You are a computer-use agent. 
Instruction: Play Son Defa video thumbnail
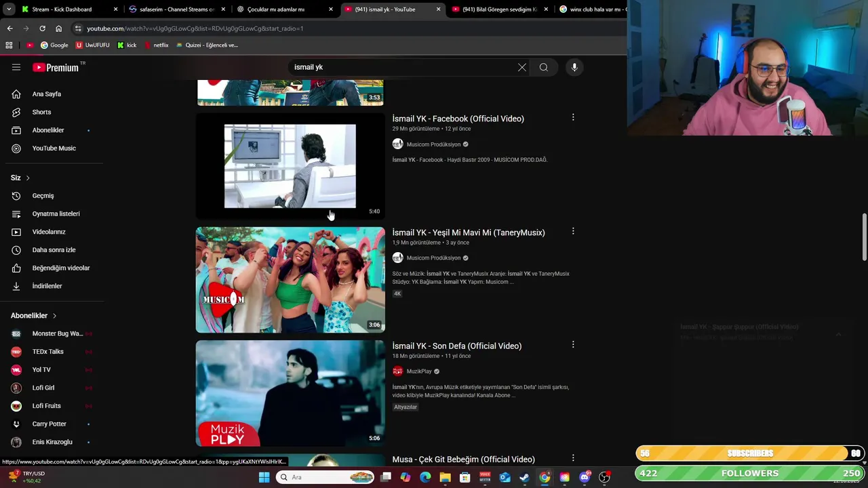pos(290,393)
